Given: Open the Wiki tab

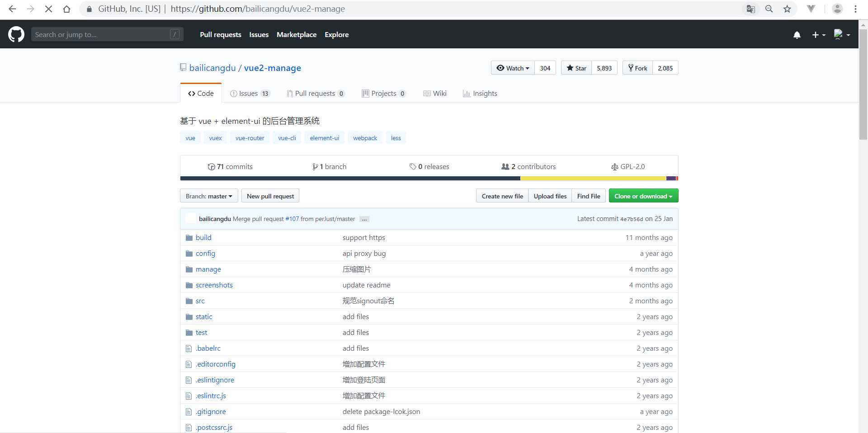Looking at the screenshot, I should pos(435,94).
